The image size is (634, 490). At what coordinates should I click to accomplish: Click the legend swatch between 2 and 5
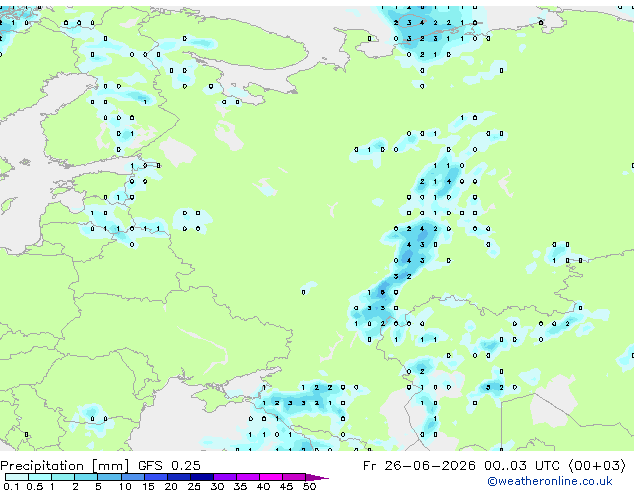coord(86,477)
